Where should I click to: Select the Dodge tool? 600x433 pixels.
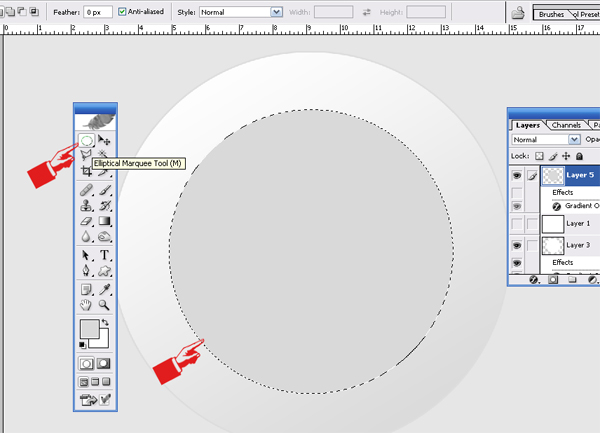pyautogui.click(x=104, y=237)
